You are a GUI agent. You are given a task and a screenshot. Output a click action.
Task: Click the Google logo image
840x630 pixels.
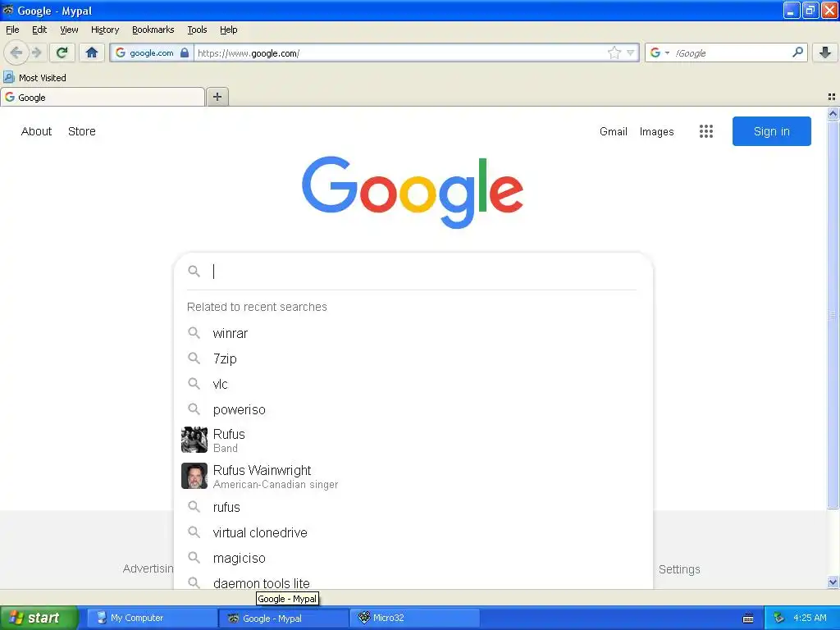413,192
